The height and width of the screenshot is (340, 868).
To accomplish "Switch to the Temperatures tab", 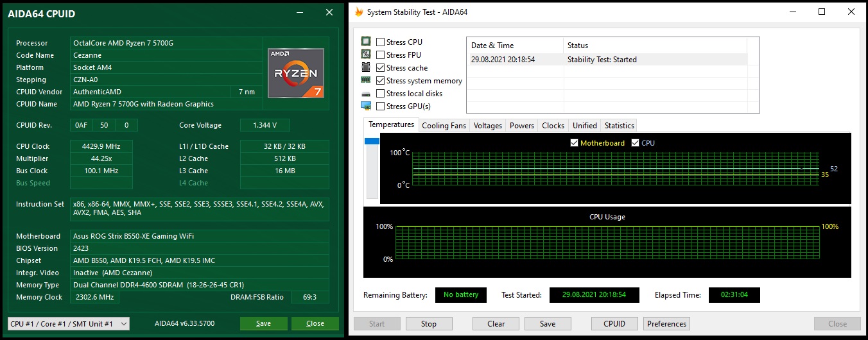I will (391, 124).
